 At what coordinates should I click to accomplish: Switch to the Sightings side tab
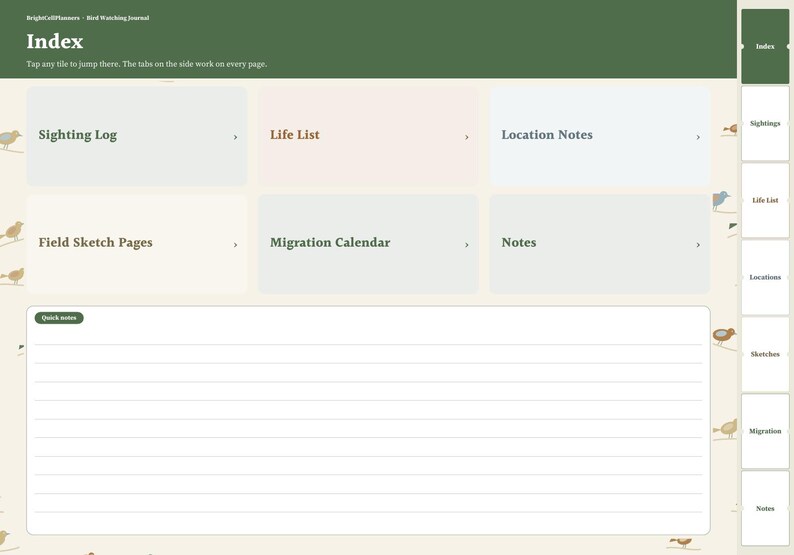click(x=765, y=123)
